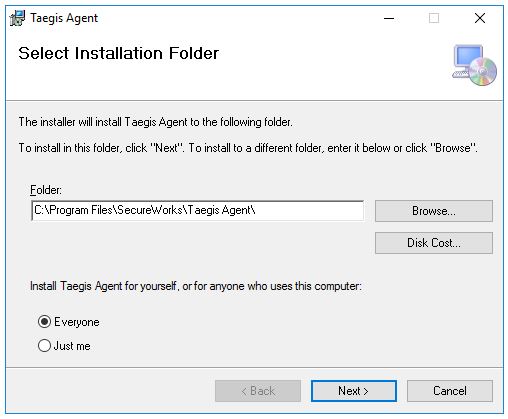
Task: Proceed with the Next button
Action: coord(354,391)
